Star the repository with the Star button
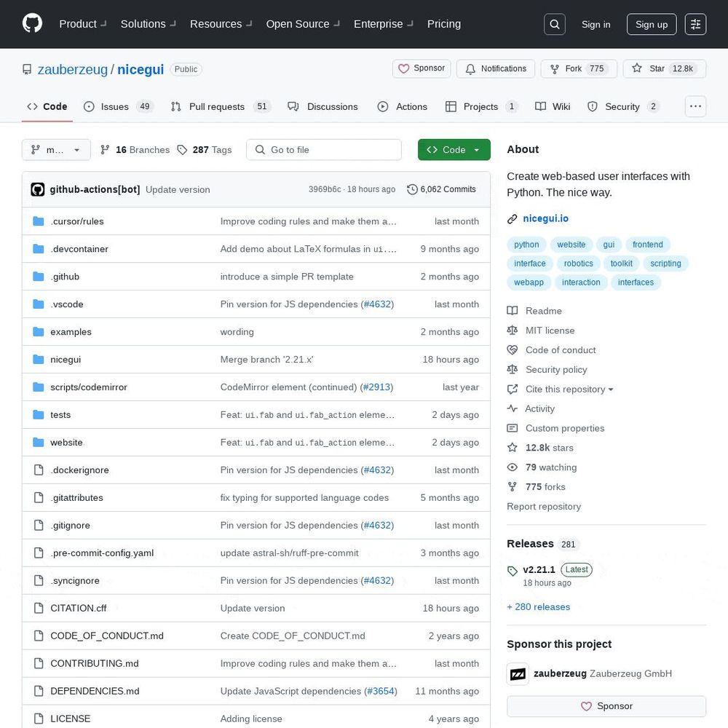 [x=665, y=68]
